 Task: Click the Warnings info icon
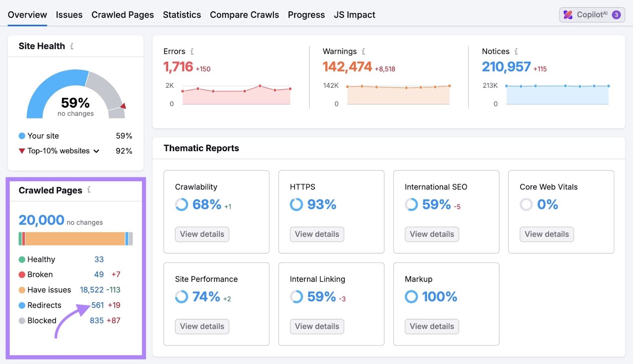[x=364, y=51]
